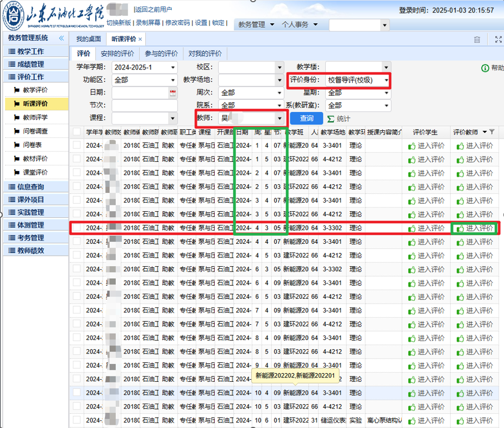
Task: Click the 切换新版 link in the header
Action: 119,23
